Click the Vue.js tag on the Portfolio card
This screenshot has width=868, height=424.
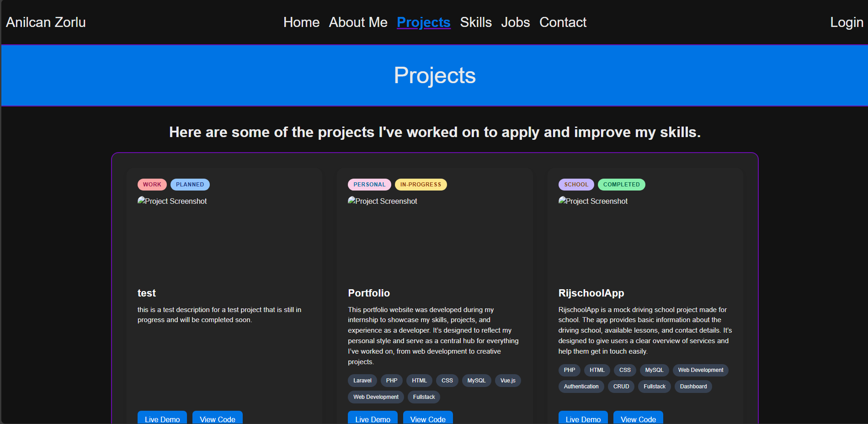[507, 380]
